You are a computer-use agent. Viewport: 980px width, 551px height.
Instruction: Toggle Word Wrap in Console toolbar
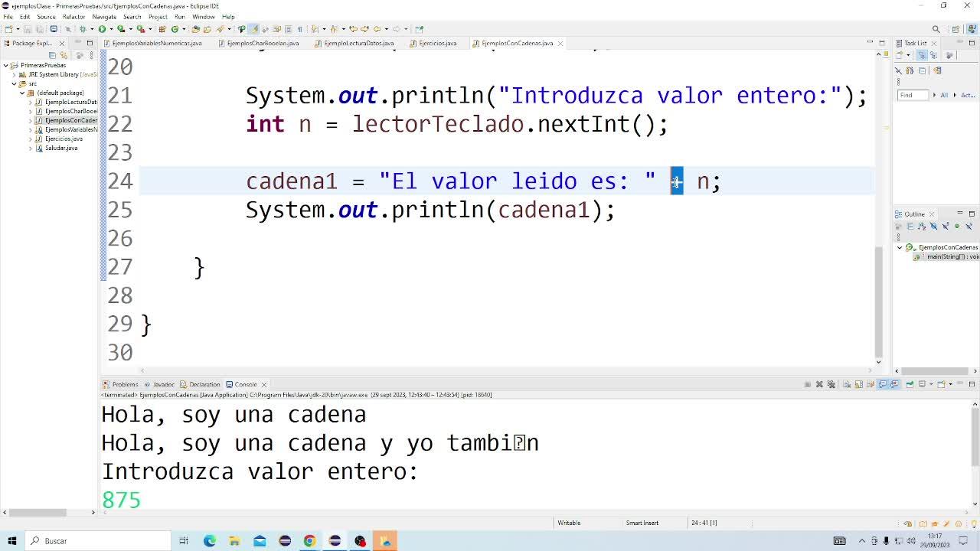tap(870, 384)
